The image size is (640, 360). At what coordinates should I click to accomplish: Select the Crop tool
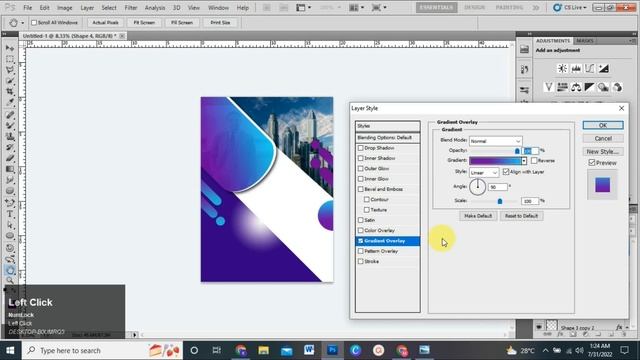(10, 92)
